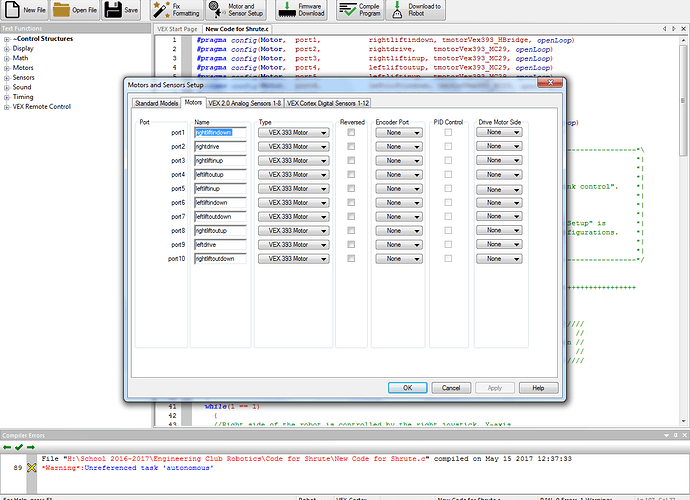Click the green checkmark in Compiler Errors
Image resolution: width=690 pixels, height=500 pixels.
pos(18,447)
